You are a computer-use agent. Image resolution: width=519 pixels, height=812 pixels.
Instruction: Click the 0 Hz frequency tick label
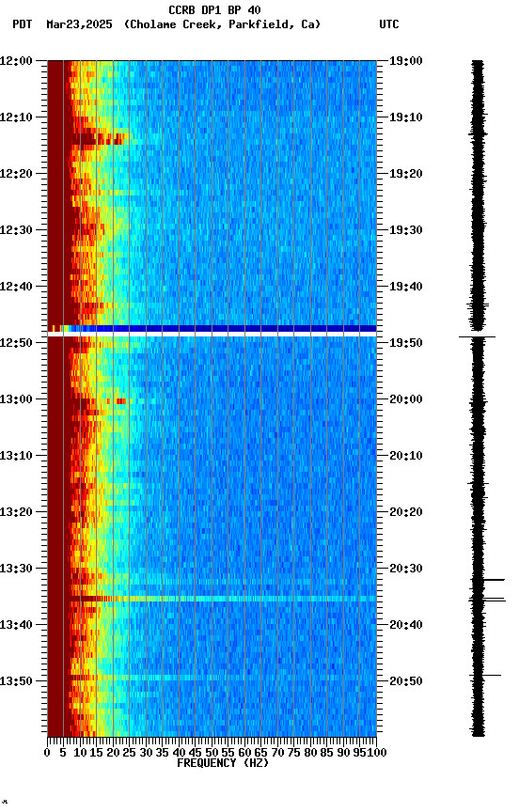coord(47,753)
